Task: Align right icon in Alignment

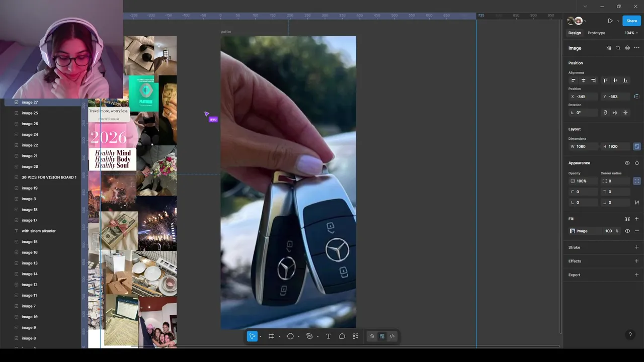Action: (593, 80)
